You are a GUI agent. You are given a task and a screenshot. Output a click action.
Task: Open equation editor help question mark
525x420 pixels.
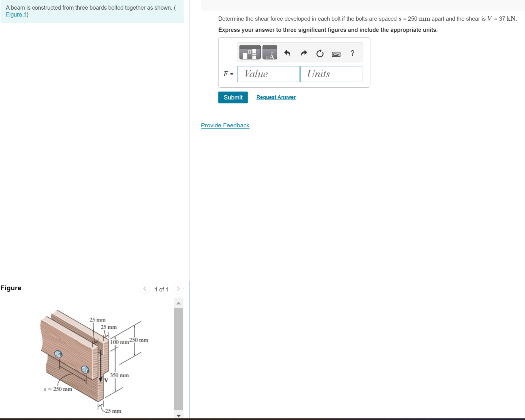point(352,53)
